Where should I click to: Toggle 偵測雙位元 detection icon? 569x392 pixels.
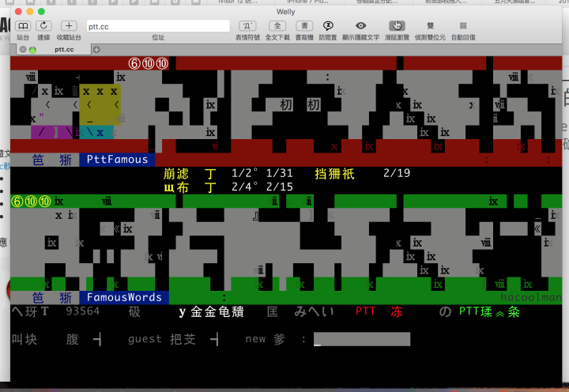click(x=430, y=26)
